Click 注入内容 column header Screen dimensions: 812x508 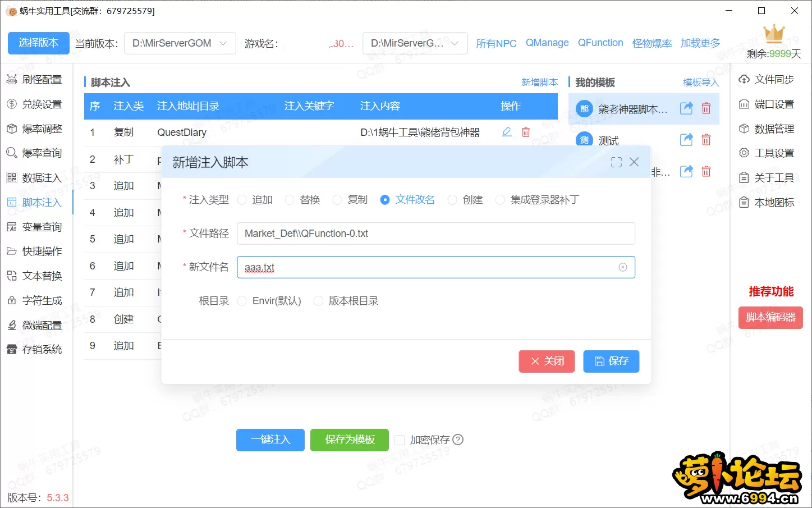point(380,106)
